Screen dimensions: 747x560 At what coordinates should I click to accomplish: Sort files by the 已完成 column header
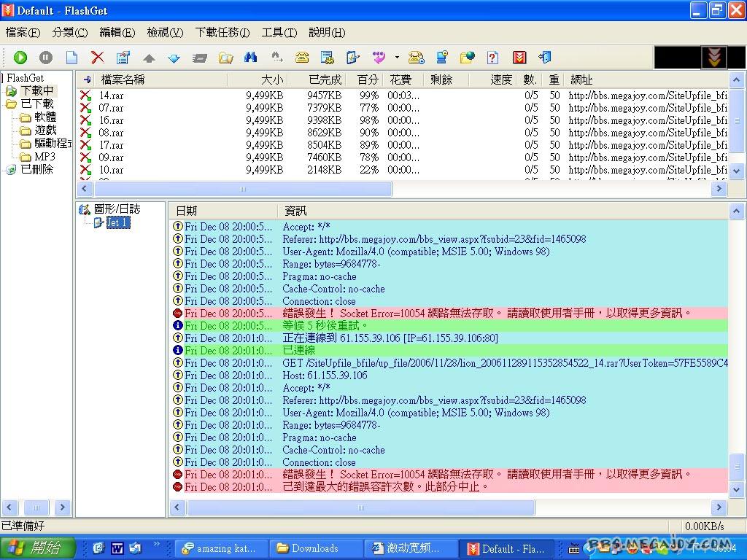[x=317, y=79]
